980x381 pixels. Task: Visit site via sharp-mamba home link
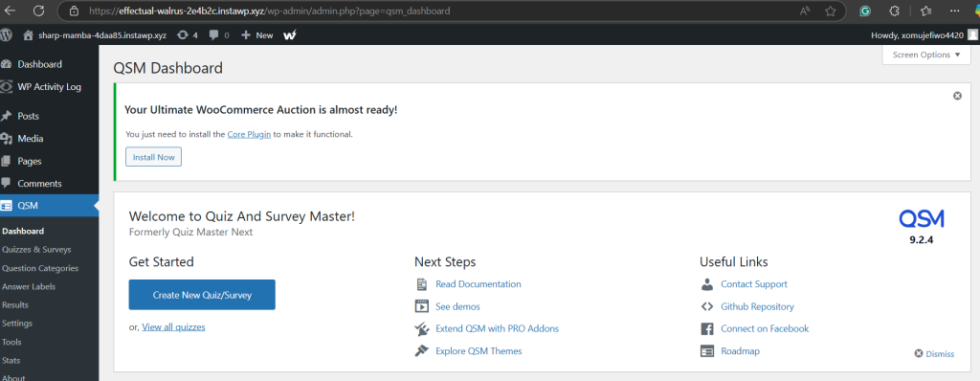[95, 35]
